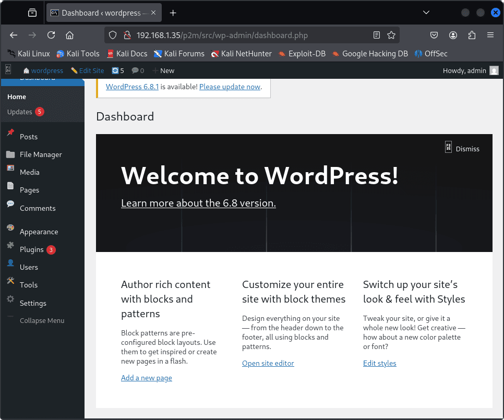
Task: Click the Settings icon in the sidebar
Action: click(x=10, y=299)
